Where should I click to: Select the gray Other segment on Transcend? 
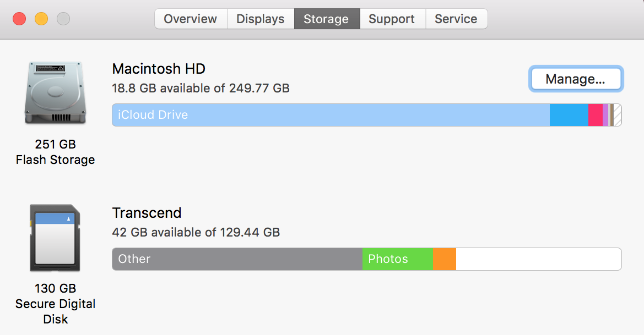coord(237,259)
